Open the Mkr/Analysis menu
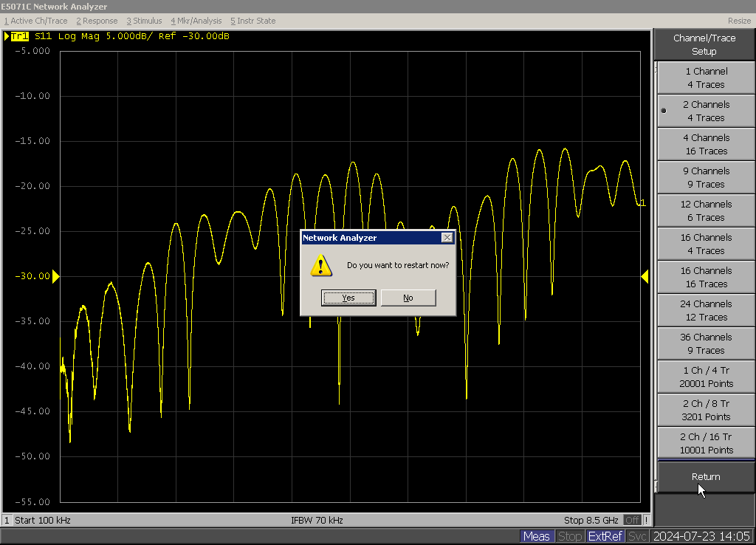Viewport: 756px width, 545px height. click(196, 21)
